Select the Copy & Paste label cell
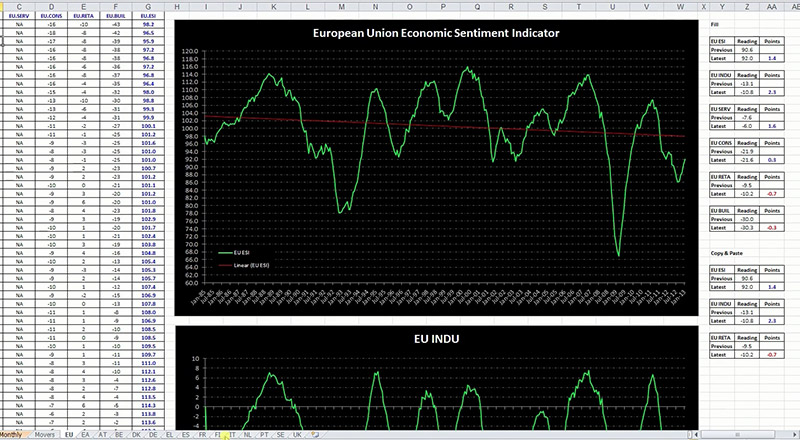The image size is (800, 440). 727,253
